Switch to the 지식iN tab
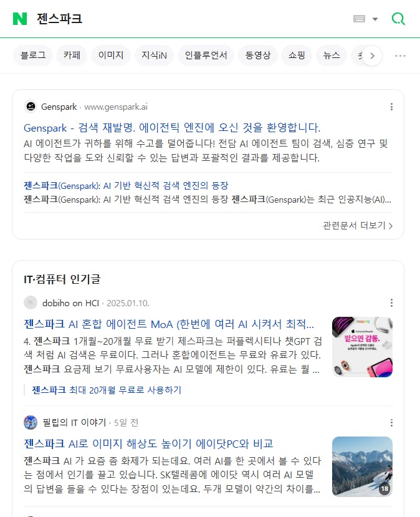Screen dimensions: 420x517 [154, 56]
